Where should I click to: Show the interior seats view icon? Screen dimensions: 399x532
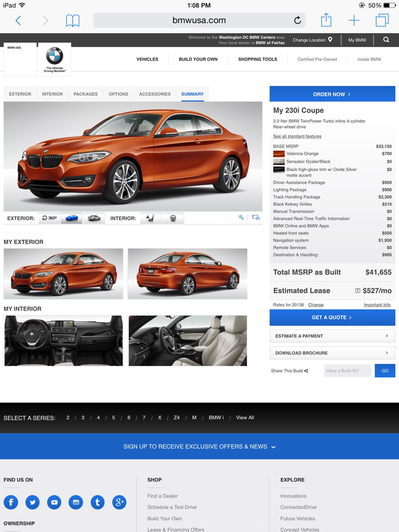click(x=151, y=218)
